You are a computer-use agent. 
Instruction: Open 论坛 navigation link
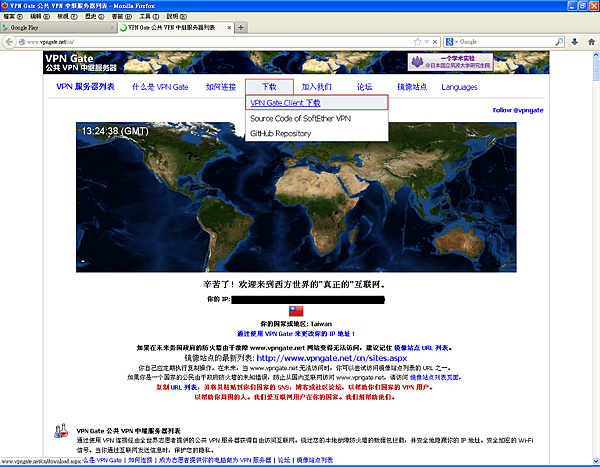[x=364, y=87]
